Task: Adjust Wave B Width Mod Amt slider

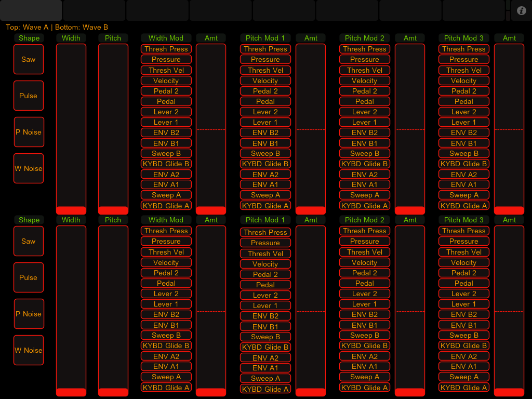Action: coord(211,311)
